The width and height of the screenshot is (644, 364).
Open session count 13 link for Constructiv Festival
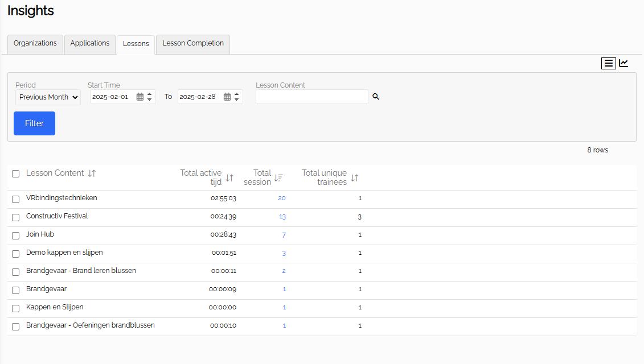[282, 217]
